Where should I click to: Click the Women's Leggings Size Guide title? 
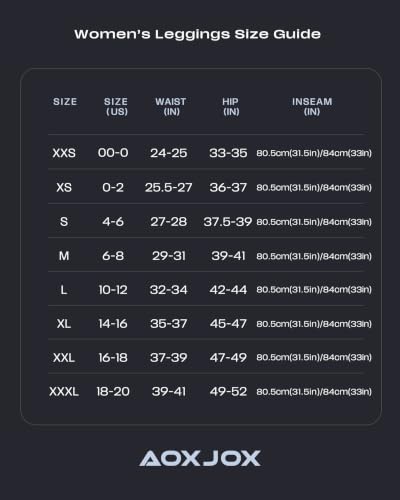(x=197, y=34)
